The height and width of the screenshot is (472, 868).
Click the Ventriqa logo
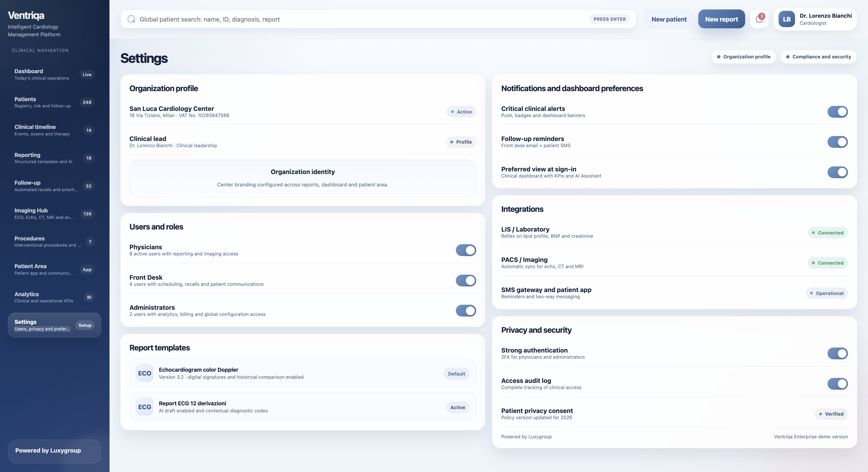[x=26, y=15]
